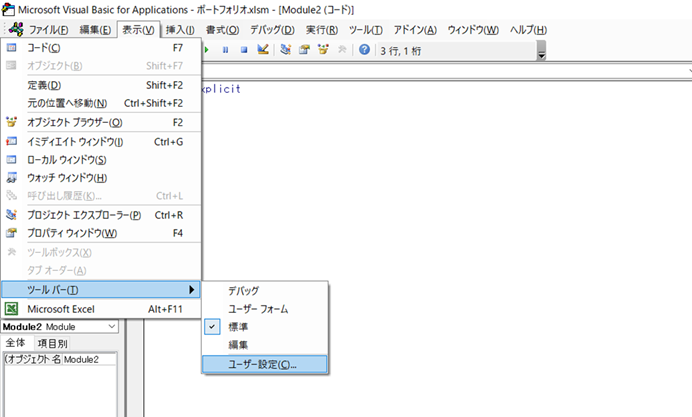This screenshot has height=417, width=692.
Task: Click the xplicit code text in editor
Action: (x=221, y=89)
